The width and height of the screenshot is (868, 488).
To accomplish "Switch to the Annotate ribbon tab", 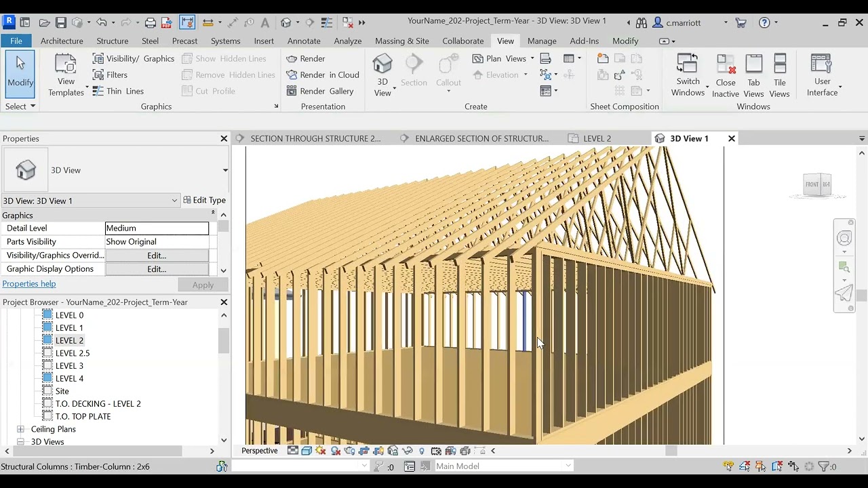I will pyautogui.click(x=304, y=41).
